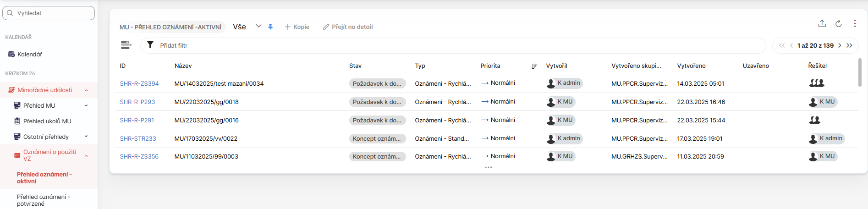Viewport: 868px width, 209px height.
Task: Go to the next results page
Action: tap(840, 45)
